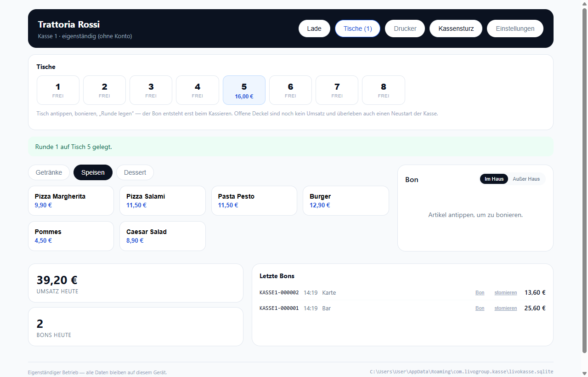
Task: Click the Bons heute count 2
Action: click(x=40, y=324)
